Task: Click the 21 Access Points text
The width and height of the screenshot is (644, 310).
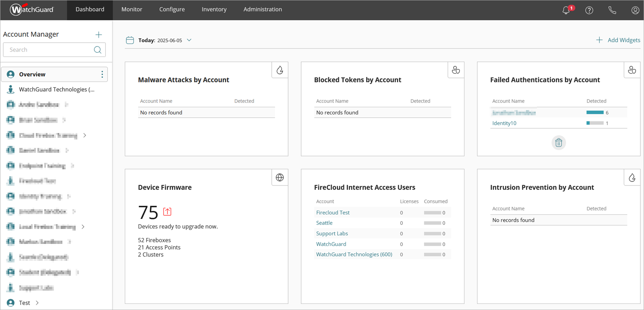Action: [159, 248]
